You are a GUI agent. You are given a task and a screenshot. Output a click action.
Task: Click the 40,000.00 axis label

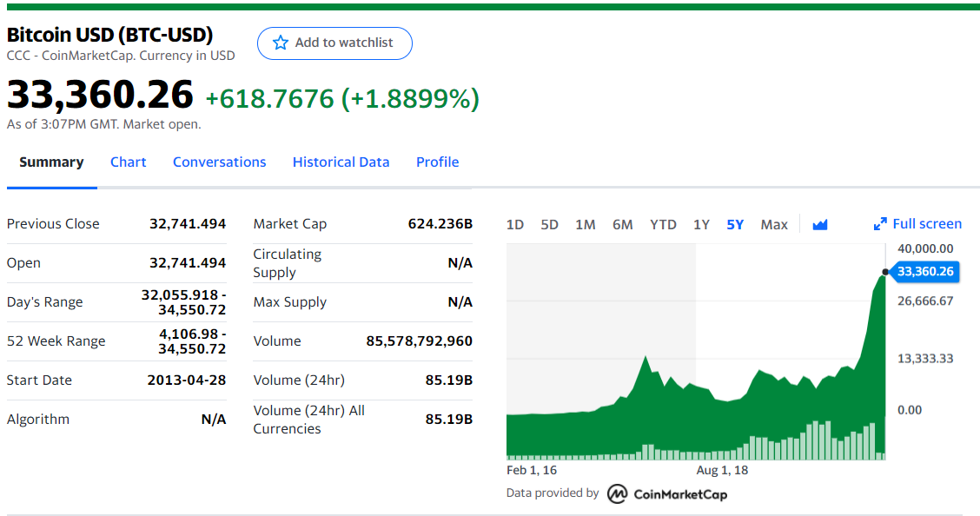925,248
